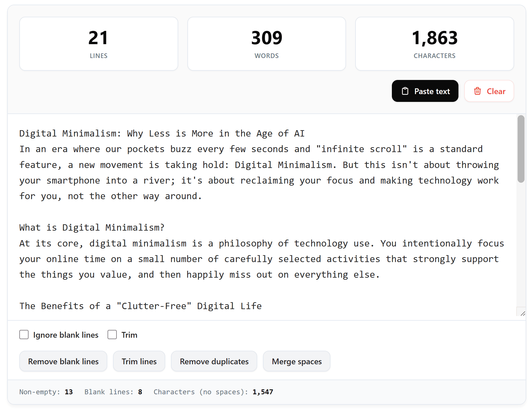Click the Characters count card
The height and width of the screenshot is (409, 532).
click(x=435, y=44)
